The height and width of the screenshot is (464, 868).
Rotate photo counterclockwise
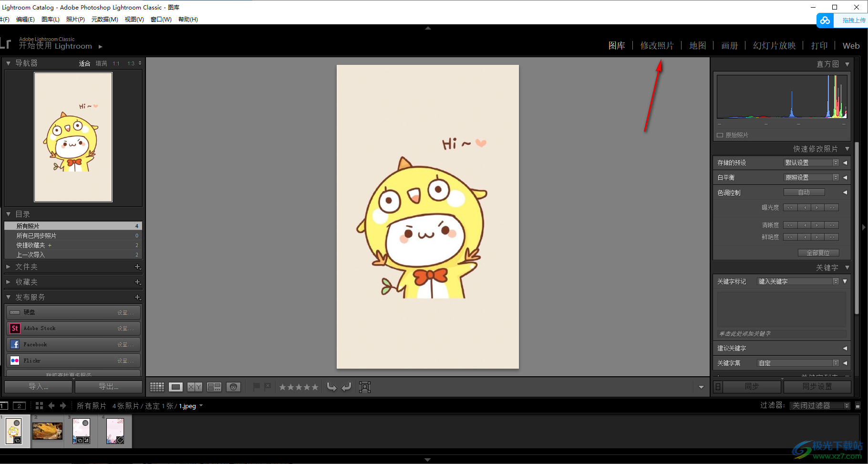pyautogui.click(x=331, y=387)
